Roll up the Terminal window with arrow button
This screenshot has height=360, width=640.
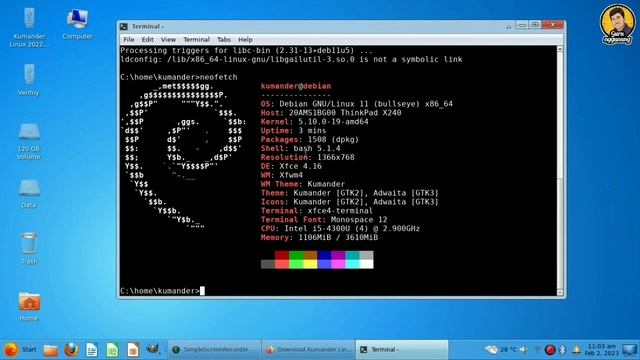pyautogui.click(x=509, y=26)
